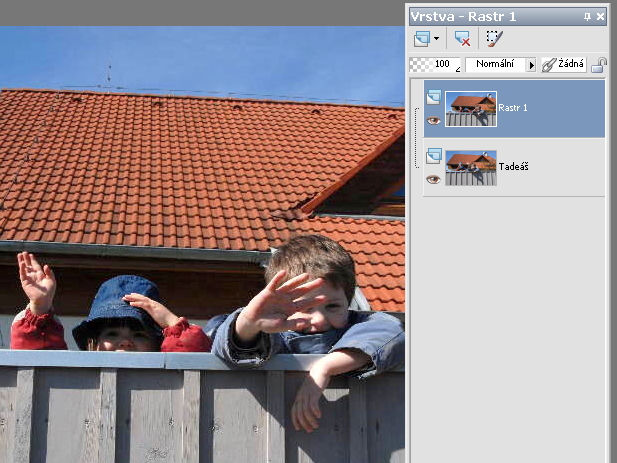Open the opacity slider popup arrow
This screenshot has width=617, height=463.
point(458,68)
